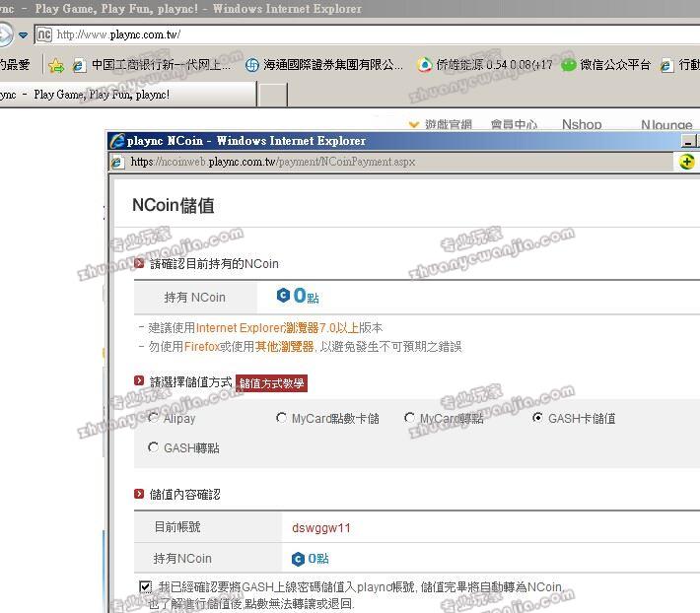Viewport: 700px width, 613px height.
Task: Open the recent pages dropdown arrow
Action: 24,34
